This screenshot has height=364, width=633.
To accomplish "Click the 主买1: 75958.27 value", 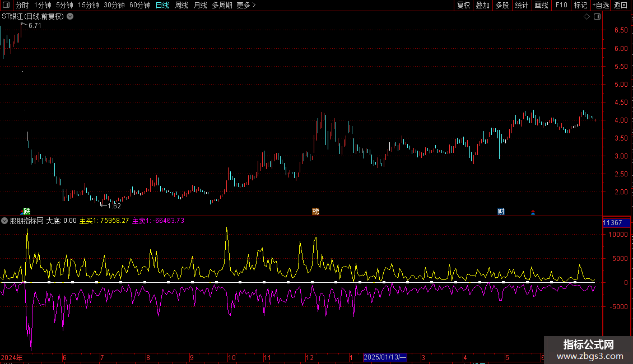I will [x=104, y=221].
